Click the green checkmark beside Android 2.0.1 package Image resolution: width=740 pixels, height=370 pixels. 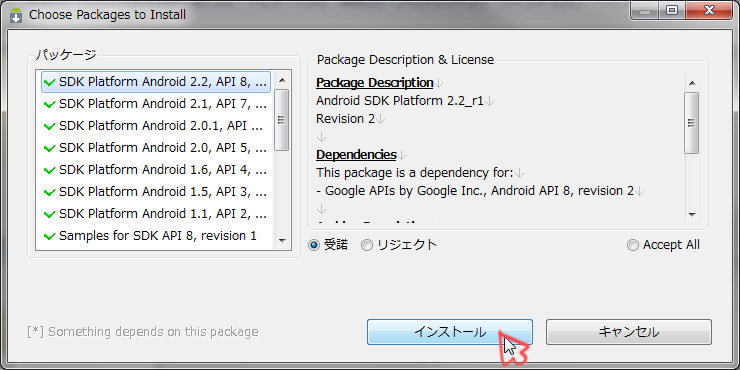click(50, 126)
